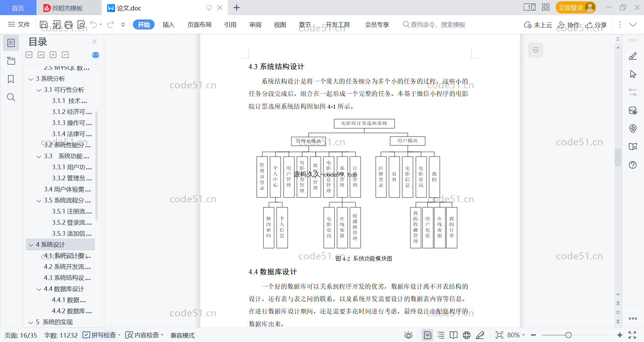
Task: Select the 插入 ribbon tab
Action: [168, 24]
